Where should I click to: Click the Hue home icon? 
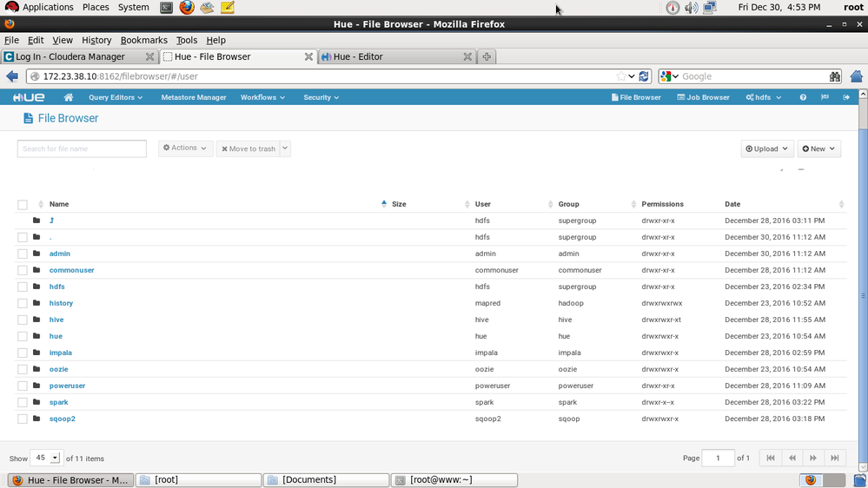(x=68, y=97)
